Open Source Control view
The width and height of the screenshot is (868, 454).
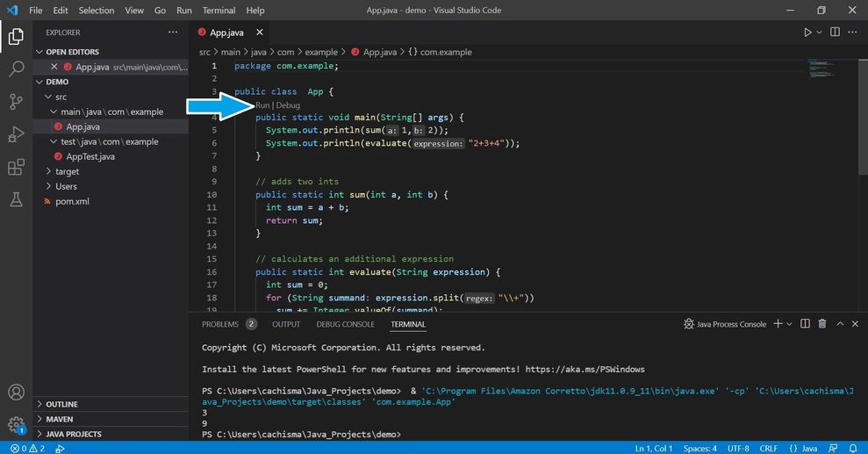pyautogui.click(x=16, y=101)
